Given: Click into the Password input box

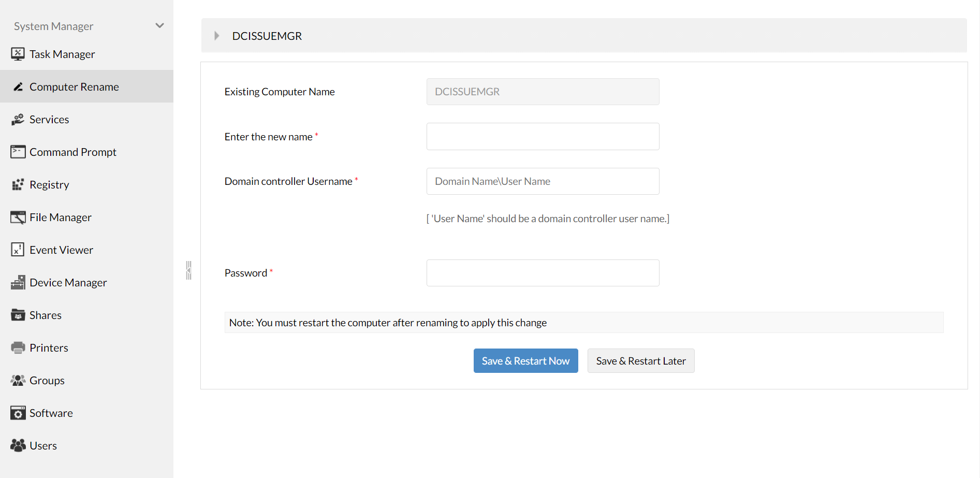Looking at the screenshot, I should [543, 273].
